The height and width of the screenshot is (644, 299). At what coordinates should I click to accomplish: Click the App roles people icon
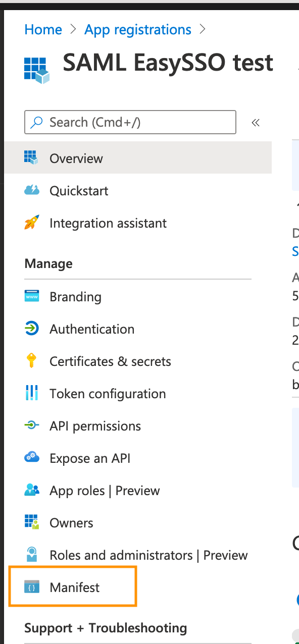click(x=31, y=490)
